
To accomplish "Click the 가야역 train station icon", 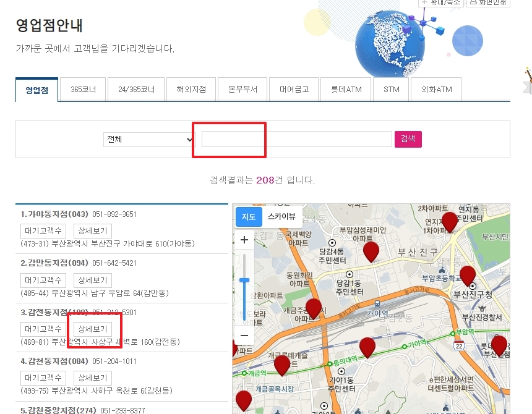I will pos(377,303).
